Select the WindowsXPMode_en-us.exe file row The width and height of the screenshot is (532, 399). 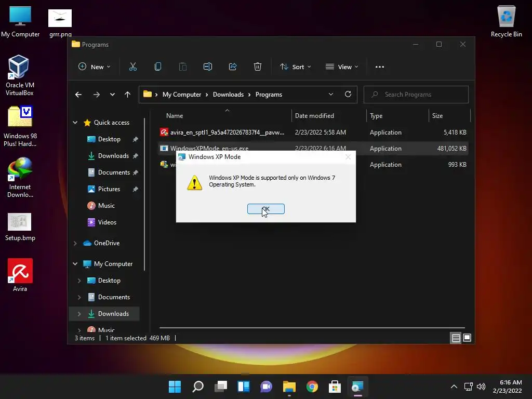[x=313, y=148]
